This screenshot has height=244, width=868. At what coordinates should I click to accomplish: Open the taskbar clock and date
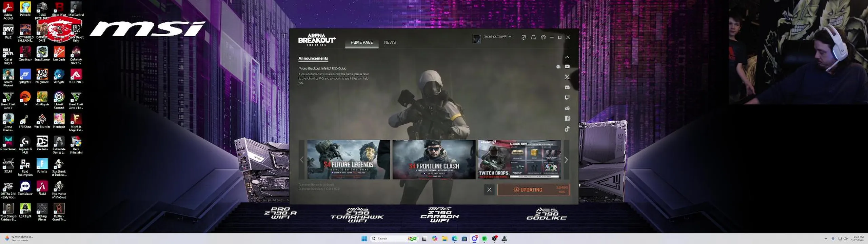click(x=858, y=239)
